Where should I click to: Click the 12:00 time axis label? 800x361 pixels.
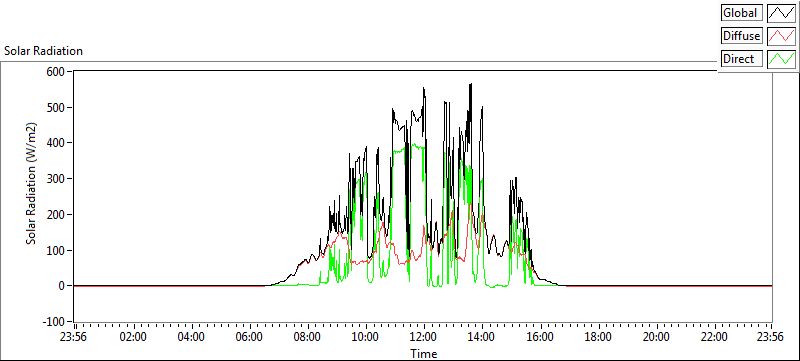423,337
